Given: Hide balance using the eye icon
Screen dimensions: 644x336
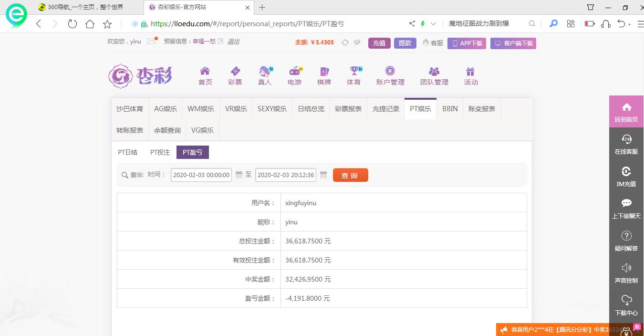Looking at the screenshot, I should click(357, 42).
